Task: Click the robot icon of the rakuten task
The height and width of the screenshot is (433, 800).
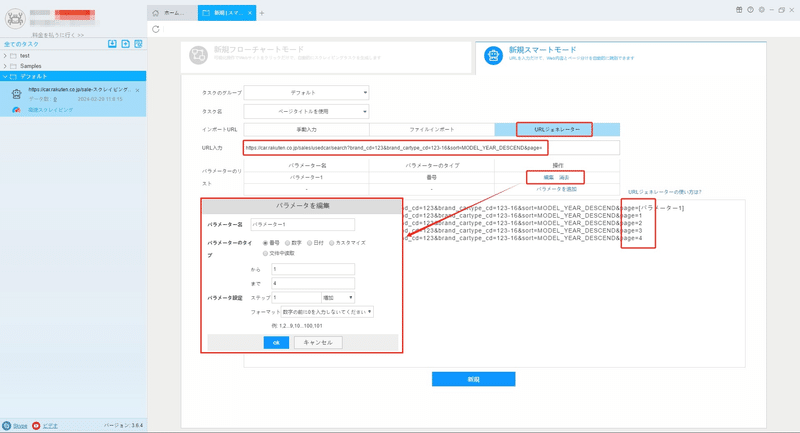Action: coord(16,94)
